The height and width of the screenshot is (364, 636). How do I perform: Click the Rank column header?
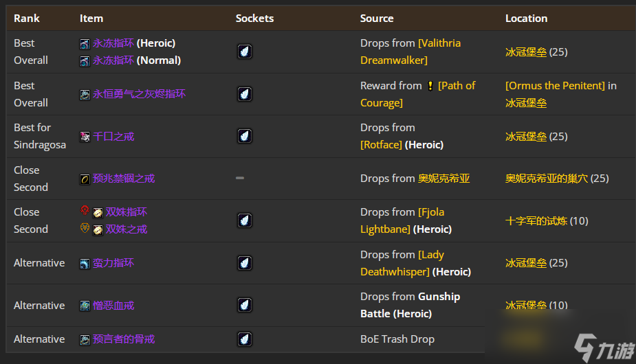pyautogui.click(x=27, y=19)
